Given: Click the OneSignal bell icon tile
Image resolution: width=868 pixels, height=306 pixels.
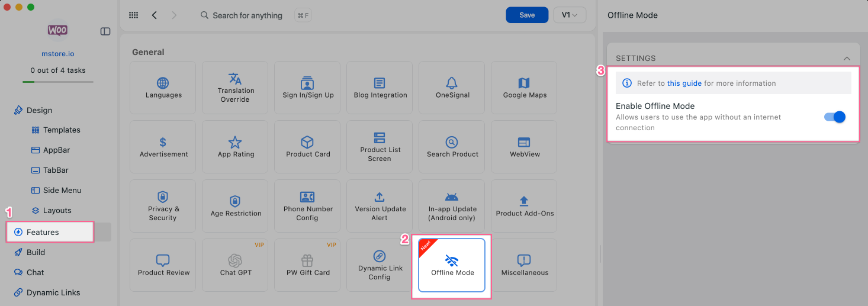Looking at the screenshot, I should click(452, 88).
